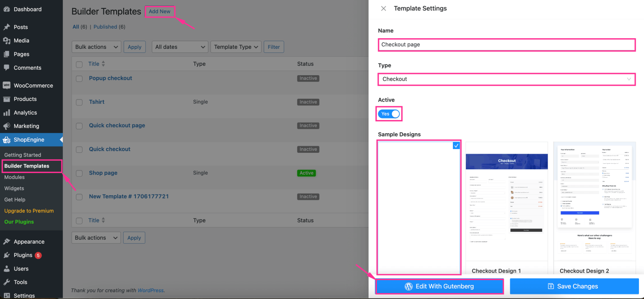Screen dimensions: 644x299
Task: Open the Media library icon
Action: point(7,40)
